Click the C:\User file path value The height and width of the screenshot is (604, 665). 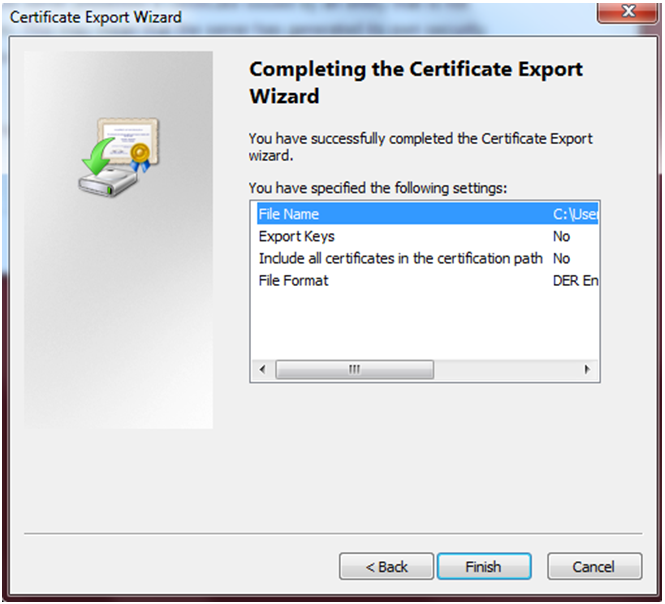click(575, 214)
